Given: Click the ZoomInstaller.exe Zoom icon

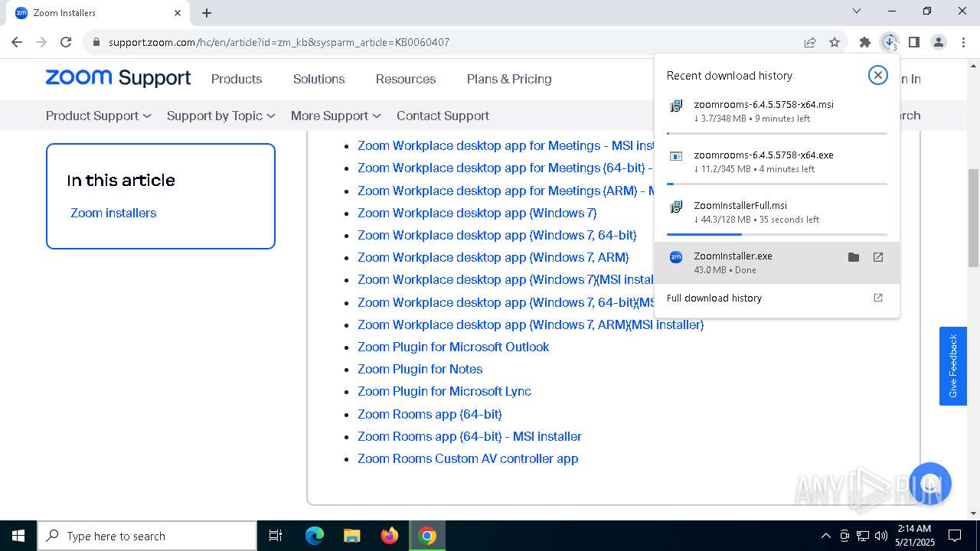Looking at the screenshot, I should tap(676, 257).
